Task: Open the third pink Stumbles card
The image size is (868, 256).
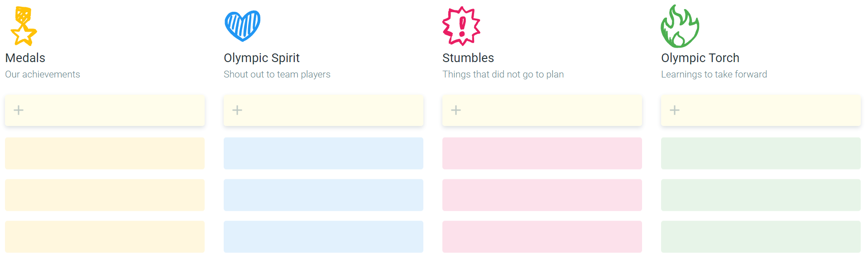Action: pyautogui.click(x=542, y=237)
